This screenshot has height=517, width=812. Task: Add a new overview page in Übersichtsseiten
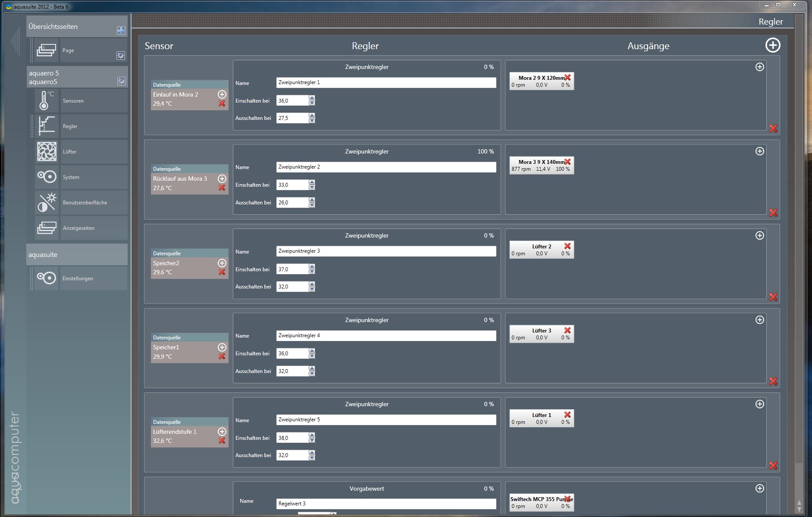point(121,31)
